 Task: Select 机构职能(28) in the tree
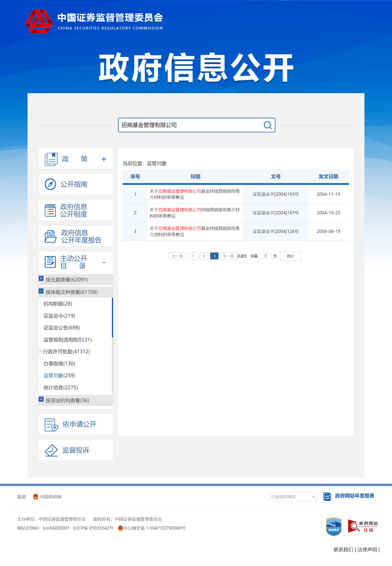tap(58, 304)
